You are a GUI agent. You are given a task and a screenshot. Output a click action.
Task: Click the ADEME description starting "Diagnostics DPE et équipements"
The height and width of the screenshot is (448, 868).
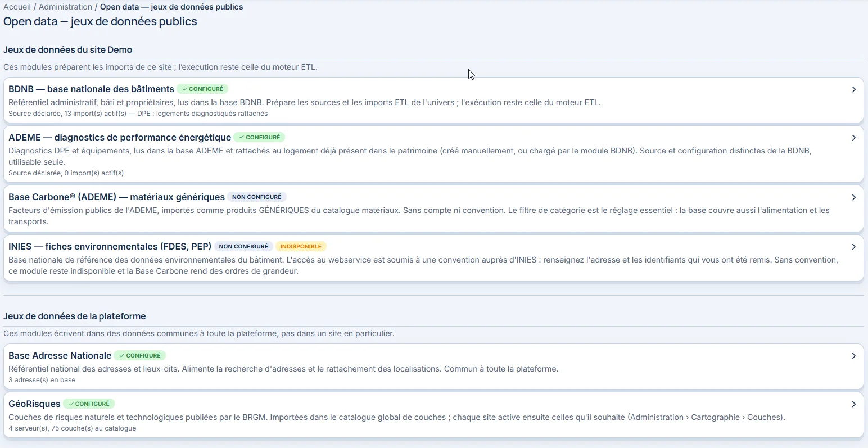410,156
